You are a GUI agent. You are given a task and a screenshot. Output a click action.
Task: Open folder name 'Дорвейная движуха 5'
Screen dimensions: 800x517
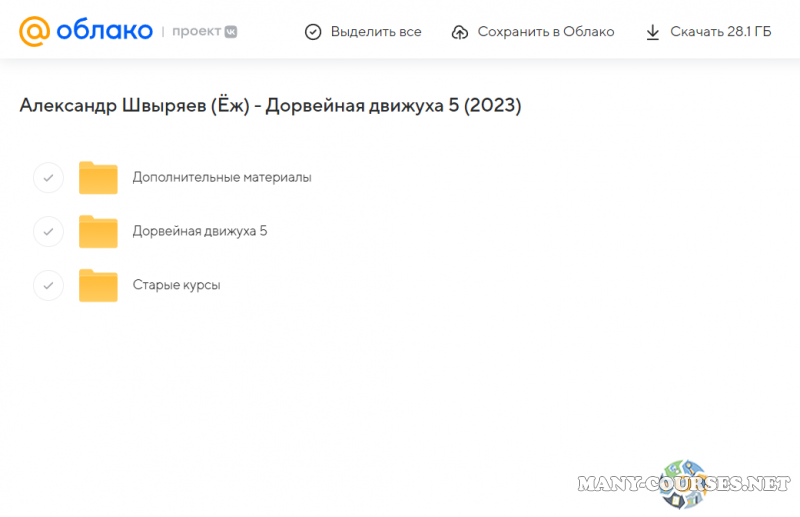click(x=200, y=231)
